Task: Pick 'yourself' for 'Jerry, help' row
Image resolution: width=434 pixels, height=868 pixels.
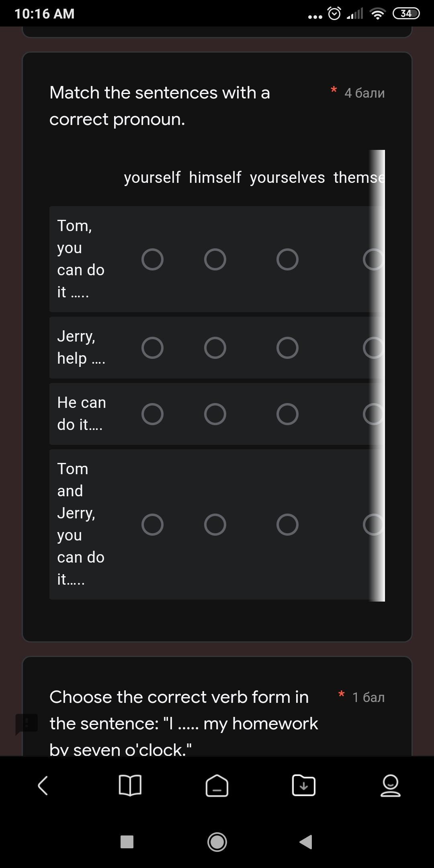Action: 153,348
